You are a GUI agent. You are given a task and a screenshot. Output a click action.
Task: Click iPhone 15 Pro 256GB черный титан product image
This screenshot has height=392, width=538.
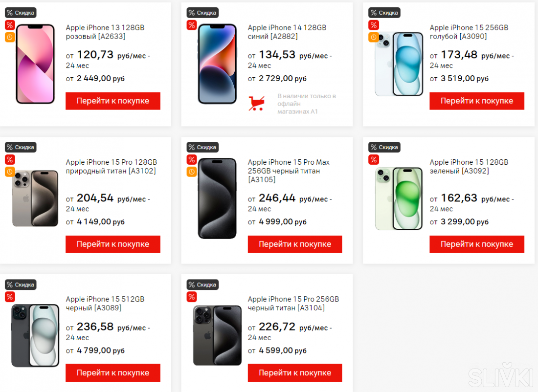coord(217,335)
